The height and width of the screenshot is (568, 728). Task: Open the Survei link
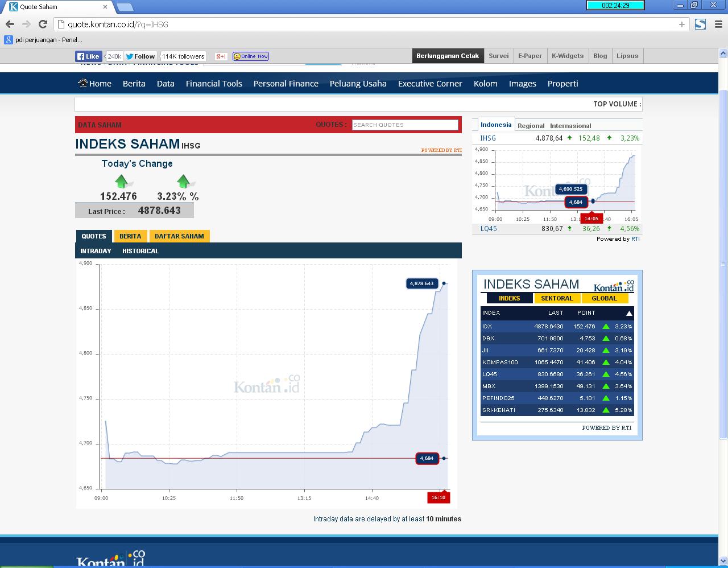(499, 56)
